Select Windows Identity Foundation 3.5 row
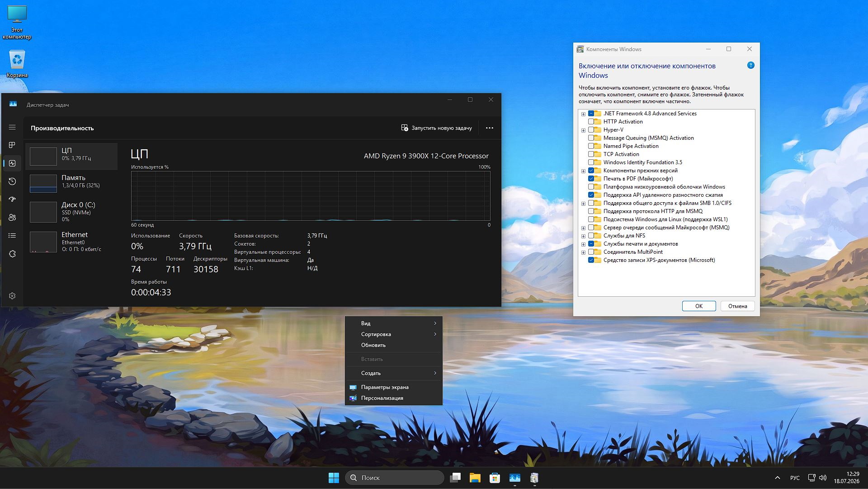 click(642, 162)
